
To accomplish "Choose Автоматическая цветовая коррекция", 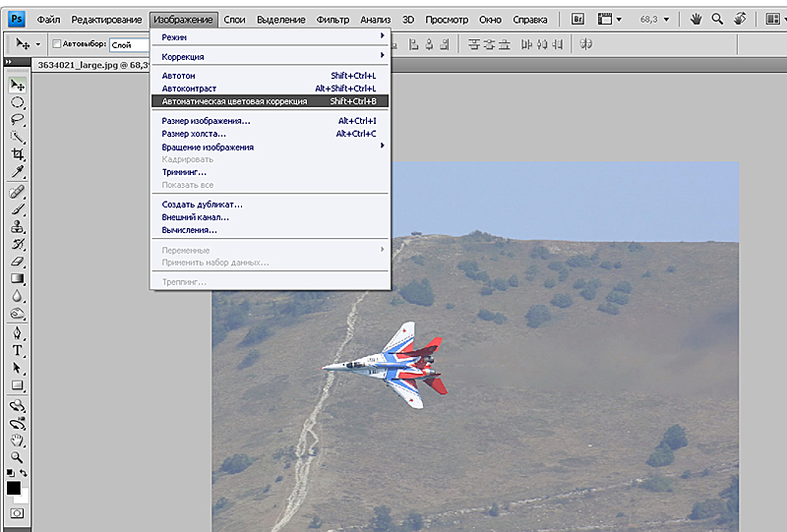I will pos(270,101).
